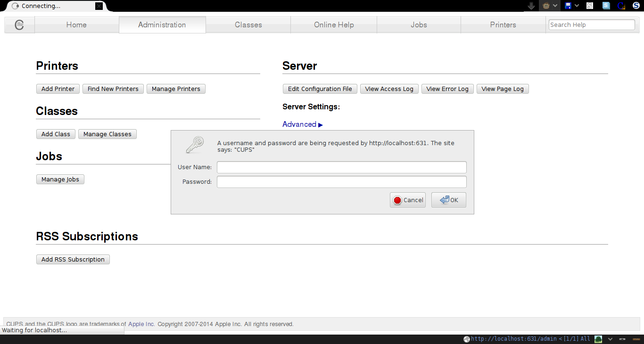Click the Greasemonkey monkey icon

click(546, 6)
